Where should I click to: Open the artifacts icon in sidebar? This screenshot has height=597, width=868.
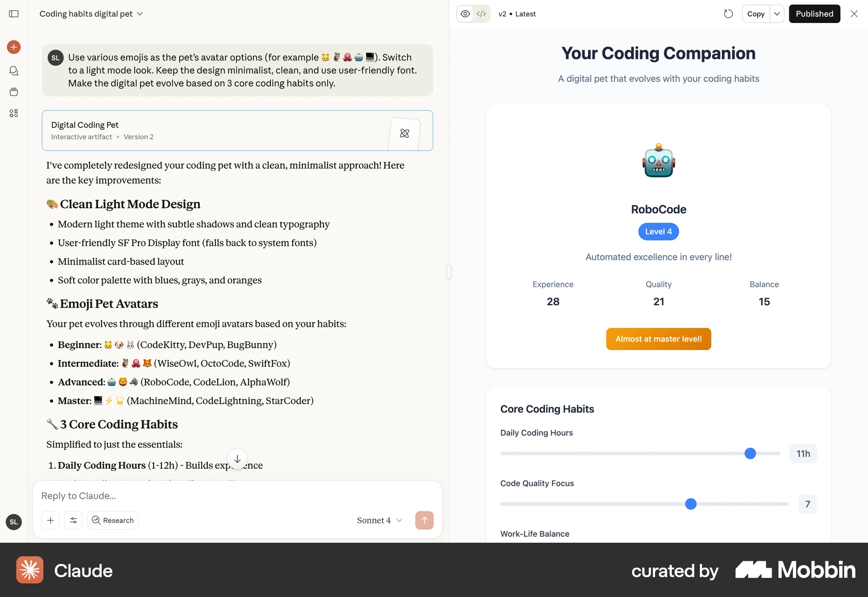coord(14,113)
